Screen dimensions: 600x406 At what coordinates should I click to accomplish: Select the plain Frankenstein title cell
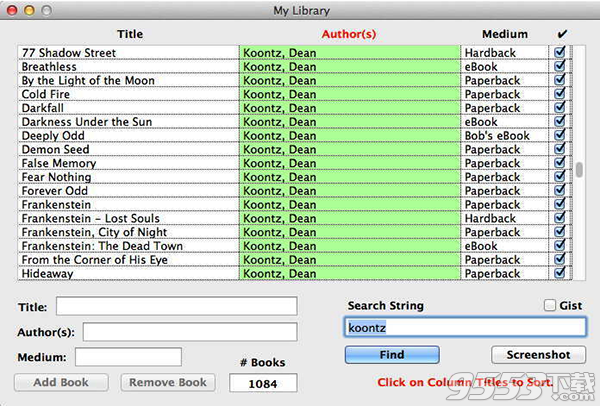click(x=129, y=204)
